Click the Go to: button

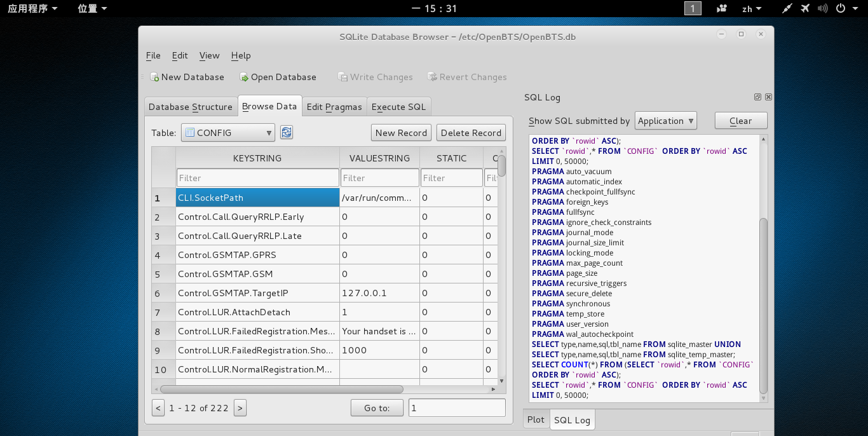click(377, 408)
